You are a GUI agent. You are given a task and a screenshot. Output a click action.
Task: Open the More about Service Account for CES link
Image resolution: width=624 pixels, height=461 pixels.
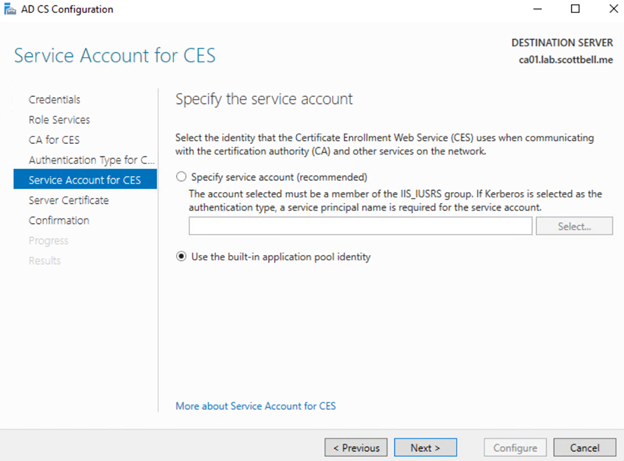click(255, 406)
